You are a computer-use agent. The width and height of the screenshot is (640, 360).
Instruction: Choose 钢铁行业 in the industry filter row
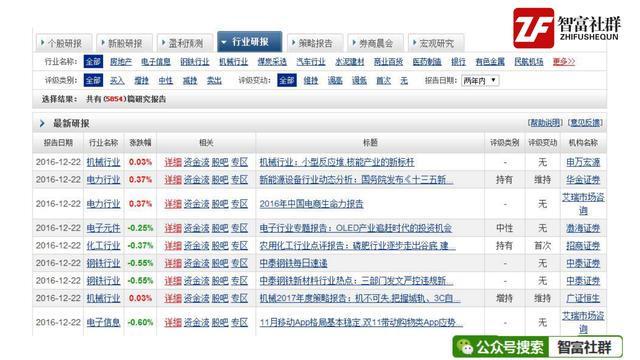pyautogui.click(x=195, y=62)
